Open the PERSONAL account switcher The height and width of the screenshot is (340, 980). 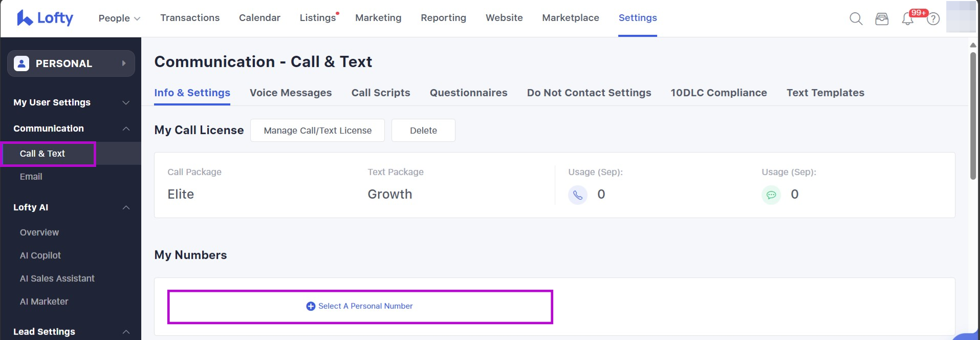[x=71, y=63]
